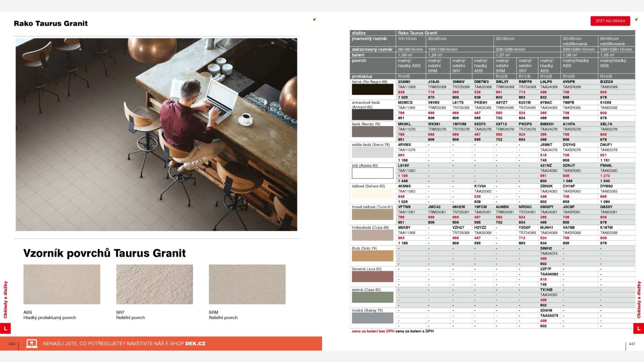Select the SRM relief surface sample
The height and width of the screenshot is (362, 644).
point(247,284)
